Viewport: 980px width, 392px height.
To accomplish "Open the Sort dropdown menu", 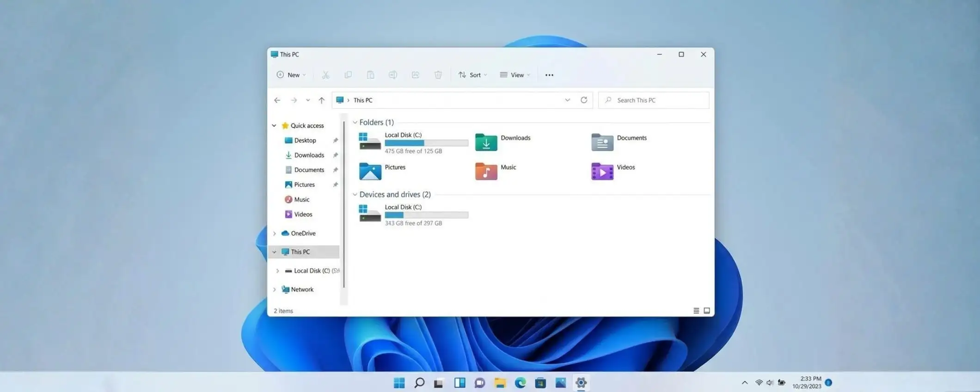I will pos(472,75).
